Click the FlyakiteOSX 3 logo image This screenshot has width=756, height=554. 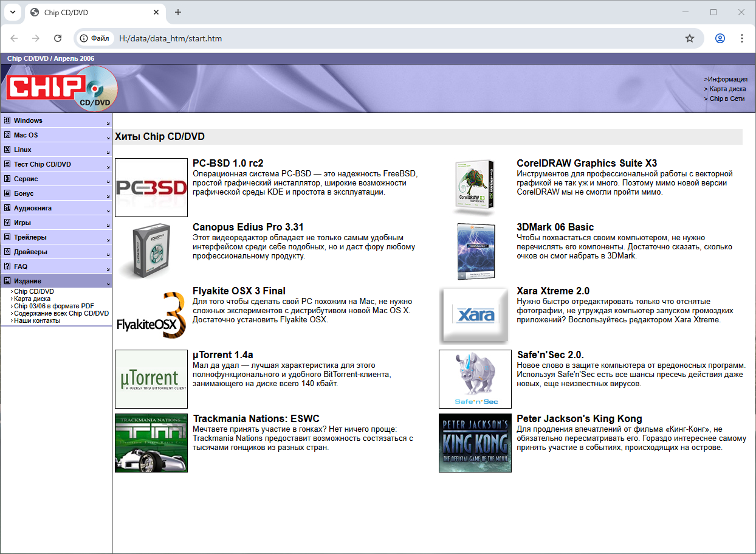click(x=151, y=315)
